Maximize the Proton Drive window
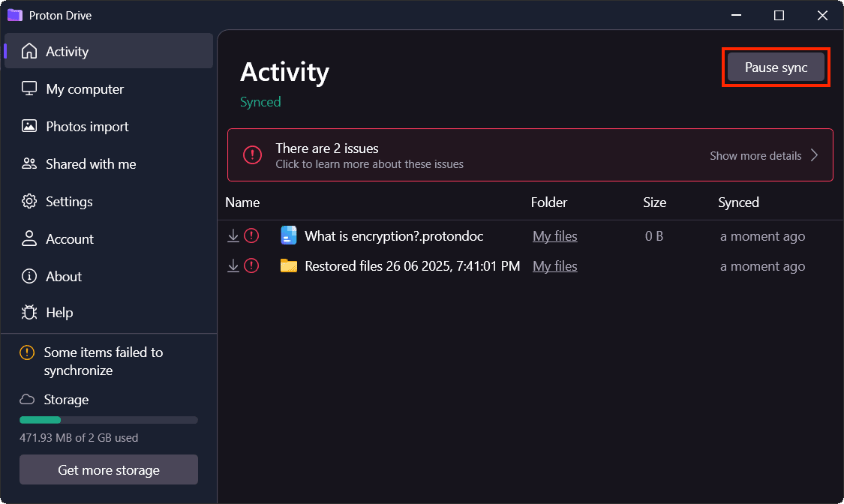This screenshot has width=844, height=504. pos(779,15)
